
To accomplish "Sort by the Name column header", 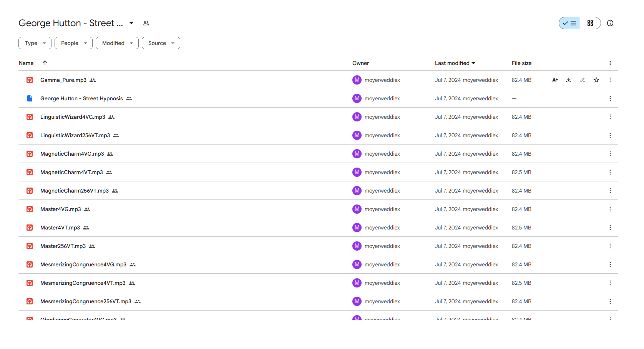I will click(26, 63).
